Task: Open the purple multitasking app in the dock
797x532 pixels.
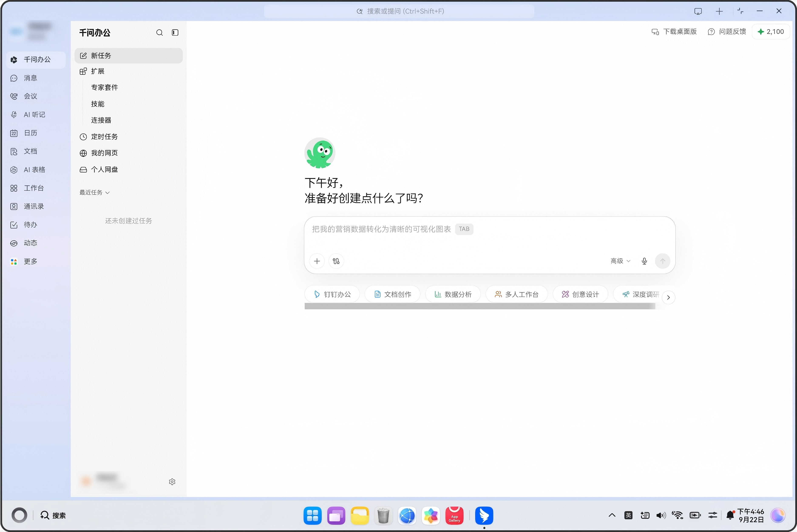Action: click(336, 516)
